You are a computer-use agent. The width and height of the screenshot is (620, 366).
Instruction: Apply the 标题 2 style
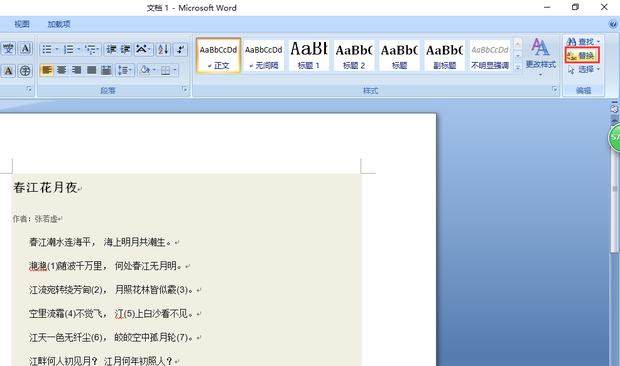pyautogui.click(x=354, y=56)
